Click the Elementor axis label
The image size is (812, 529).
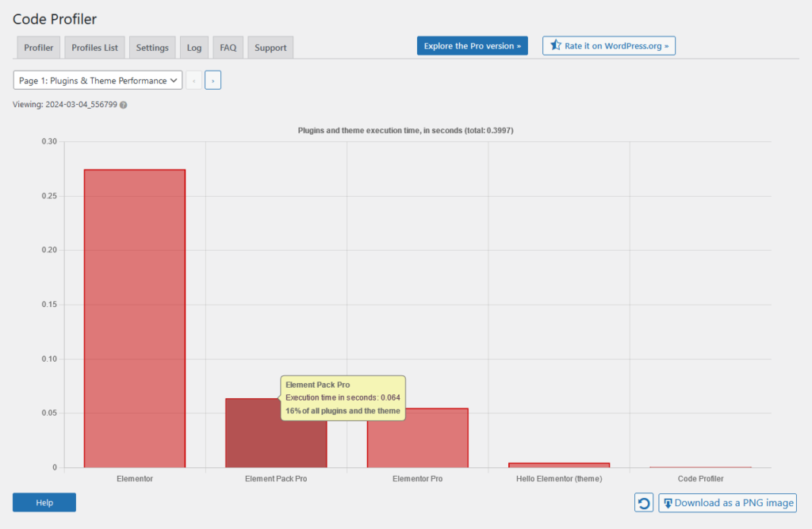pyautogui.click(x=135, y=479)
